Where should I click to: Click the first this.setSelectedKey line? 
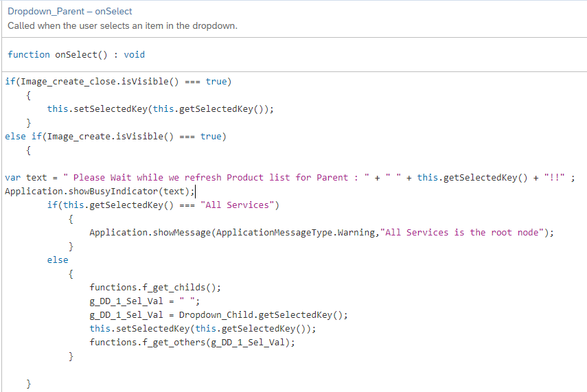(x=160, y=109)
